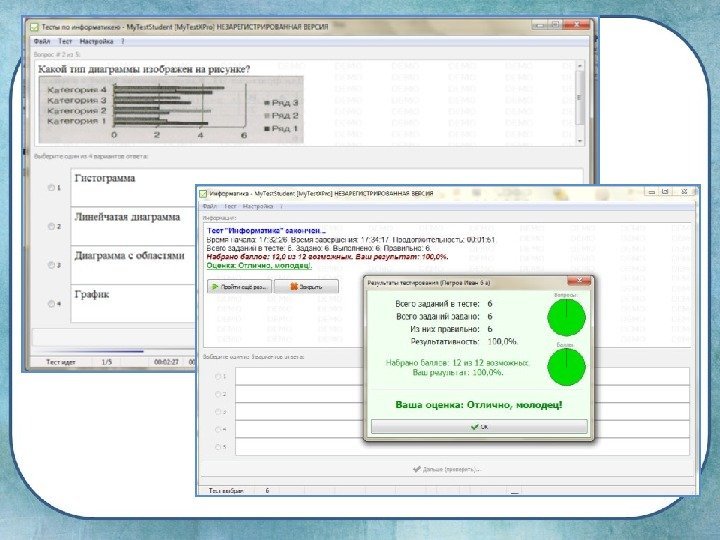The height and width of the screenshot is (540, 720).
Task: Open Тест menu in back test window
Action: click(65, 41)
